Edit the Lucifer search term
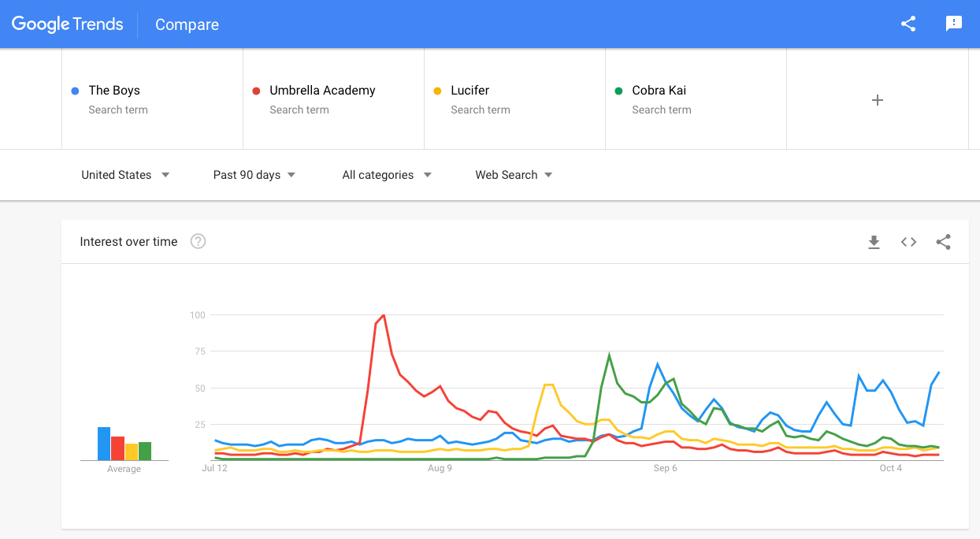980x539 pixels. tap(470, 91)
